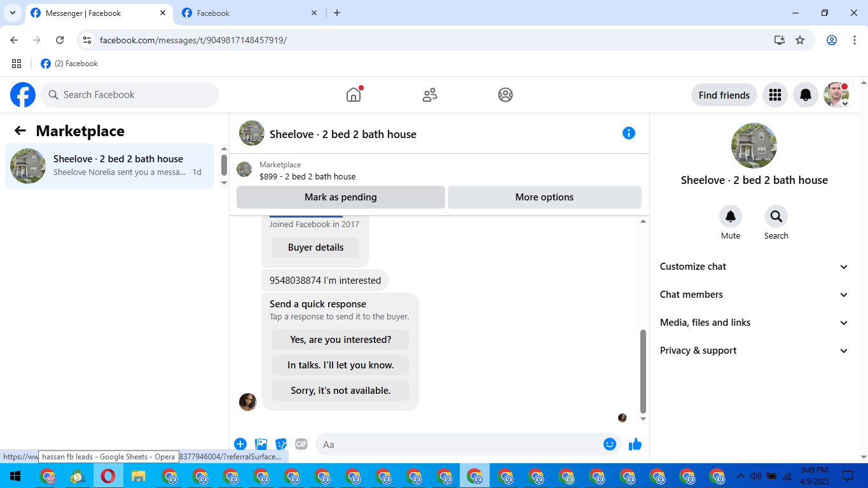The width and height of the screenshot is (868, 488).
Task: Open Opera browser from the taskbar
Action: [x=108, y=476]
